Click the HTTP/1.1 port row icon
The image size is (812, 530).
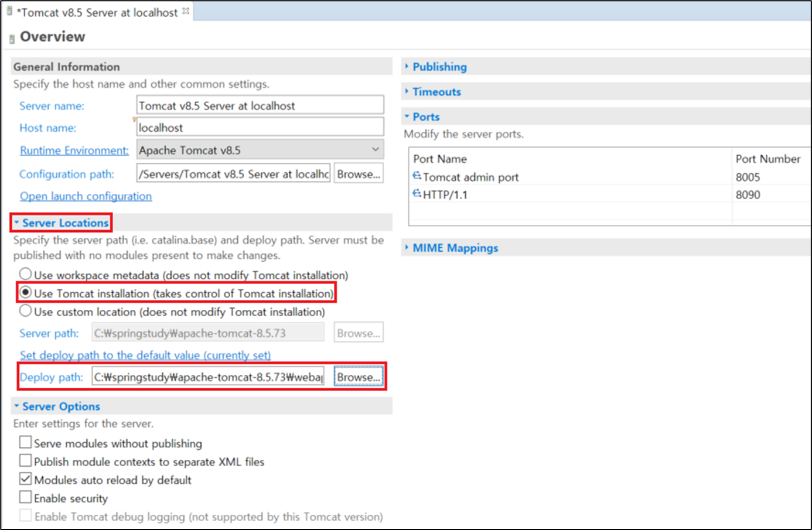click(417, 193)
